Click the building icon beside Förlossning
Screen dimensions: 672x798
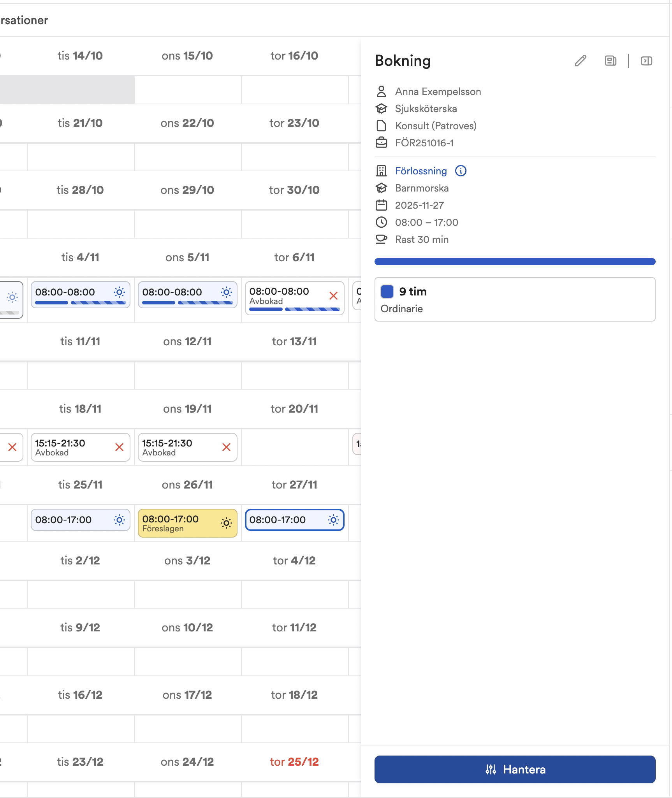point(381,171)
